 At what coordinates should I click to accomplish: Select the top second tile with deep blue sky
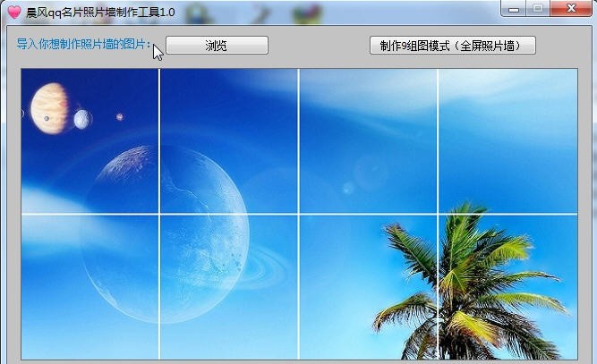click(x=229, y=141)
